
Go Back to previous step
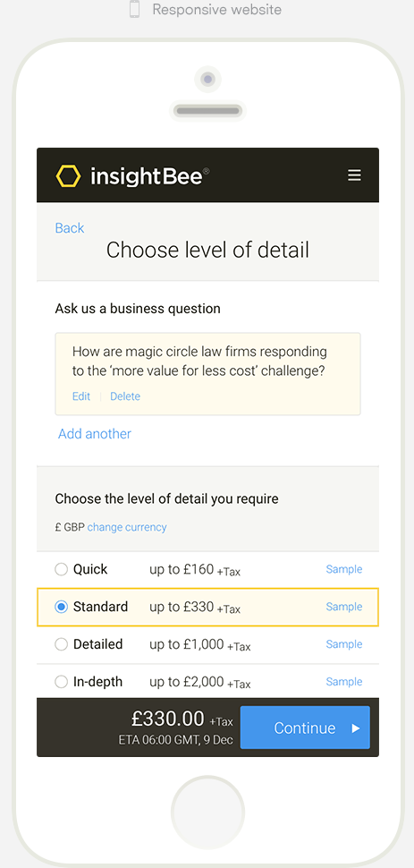(70, 228)
